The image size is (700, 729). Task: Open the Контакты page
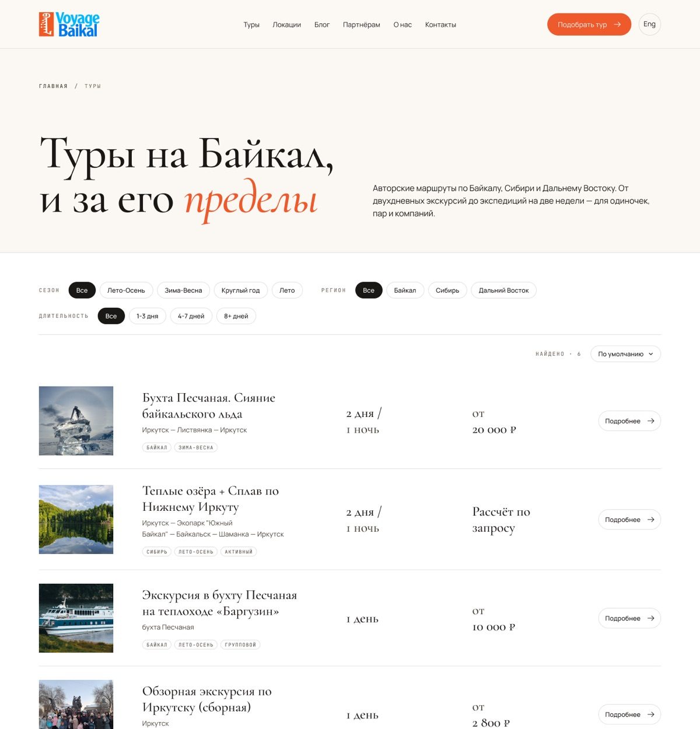[x=440, y=24]
